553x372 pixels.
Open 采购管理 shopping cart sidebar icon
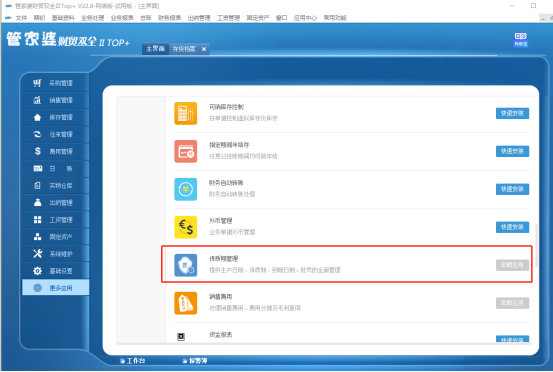point(37,83)
